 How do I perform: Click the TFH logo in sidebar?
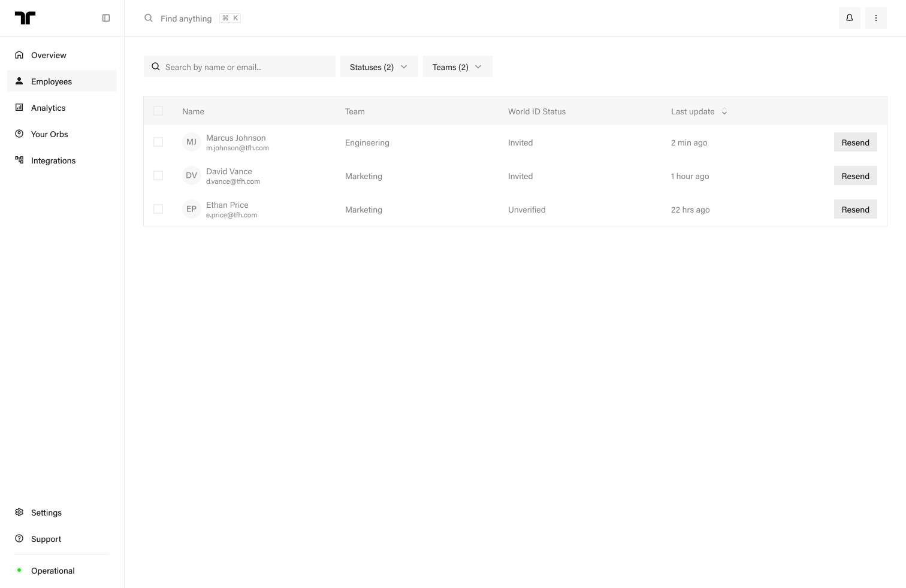pyautogui.click(x=25, y=18)
